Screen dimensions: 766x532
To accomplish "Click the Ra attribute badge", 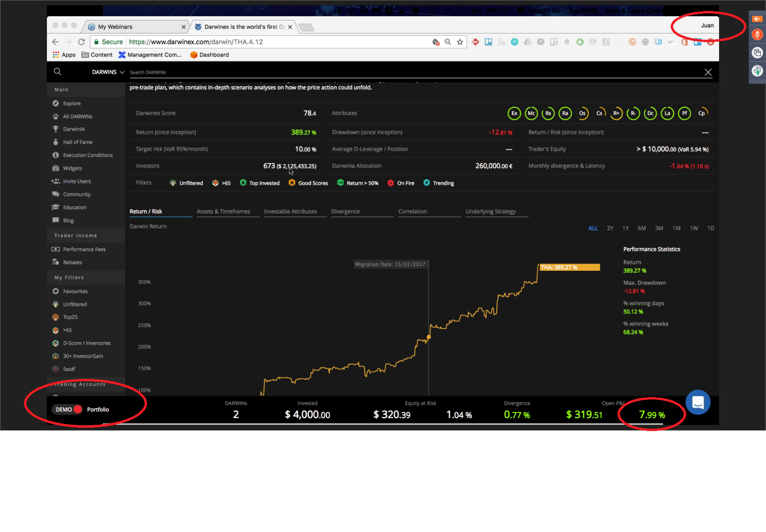I will pyautogui.click(x=565, y=113).
